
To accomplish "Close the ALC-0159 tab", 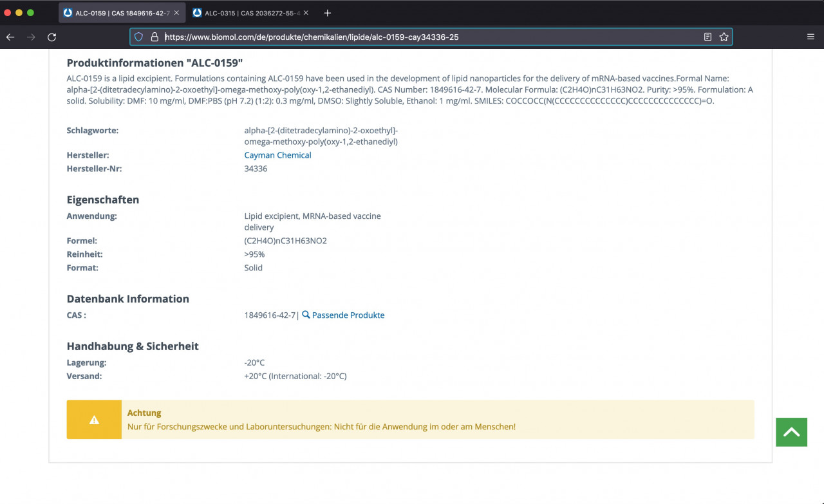I will [x=176, y=13].
